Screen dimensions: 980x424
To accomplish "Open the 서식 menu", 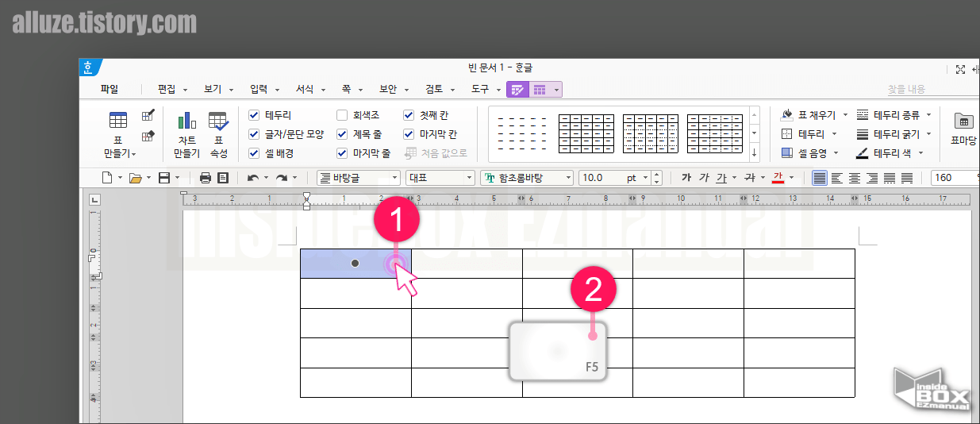I will tap(309, 90).
